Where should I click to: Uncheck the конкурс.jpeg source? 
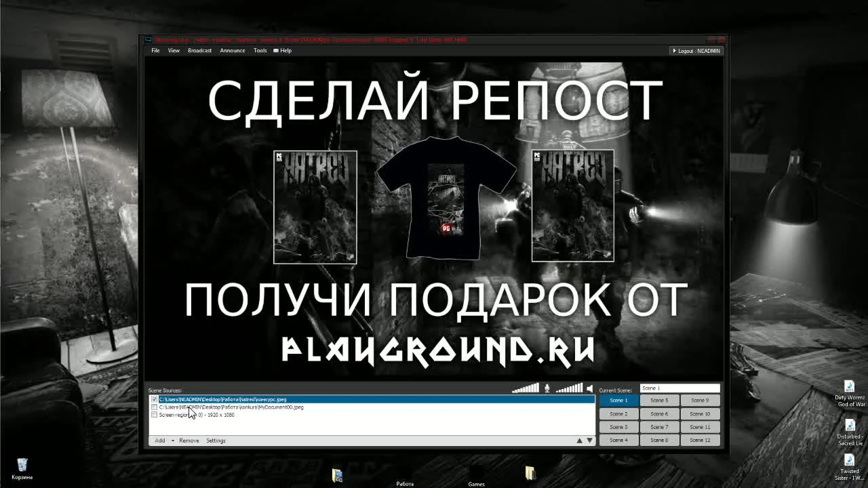pos(154,399)
